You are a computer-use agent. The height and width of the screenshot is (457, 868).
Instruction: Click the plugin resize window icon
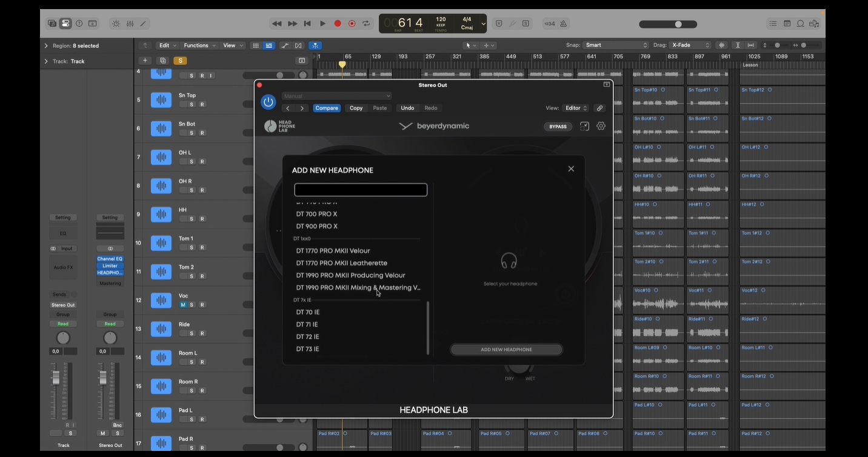(x=584, y=126)
